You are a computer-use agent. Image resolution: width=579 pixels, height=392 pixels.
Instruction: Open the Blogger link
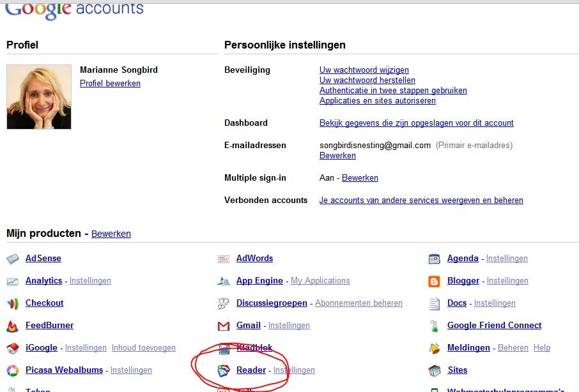tap(463, 281)
